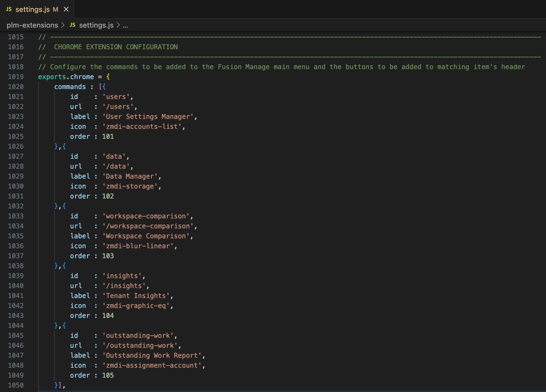Click the 'Tenant Insights' label string
The width and height of the screenshot is (546, 392).
[136, 296]
